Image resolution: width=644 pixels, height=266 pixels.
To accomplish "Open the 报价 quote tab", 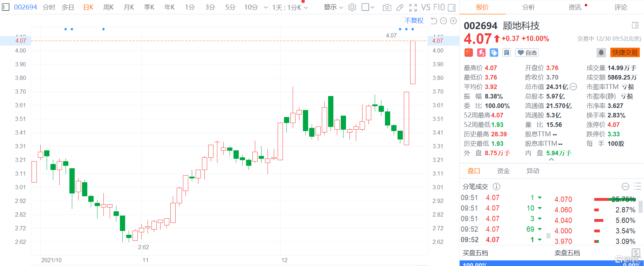I will [x=482, y=7].
